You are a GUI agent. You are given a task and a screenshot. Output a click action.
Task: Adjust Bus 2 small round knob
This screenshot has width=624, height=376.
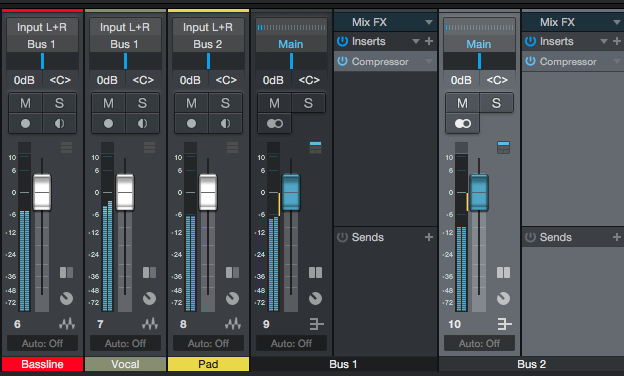[503, 298]
